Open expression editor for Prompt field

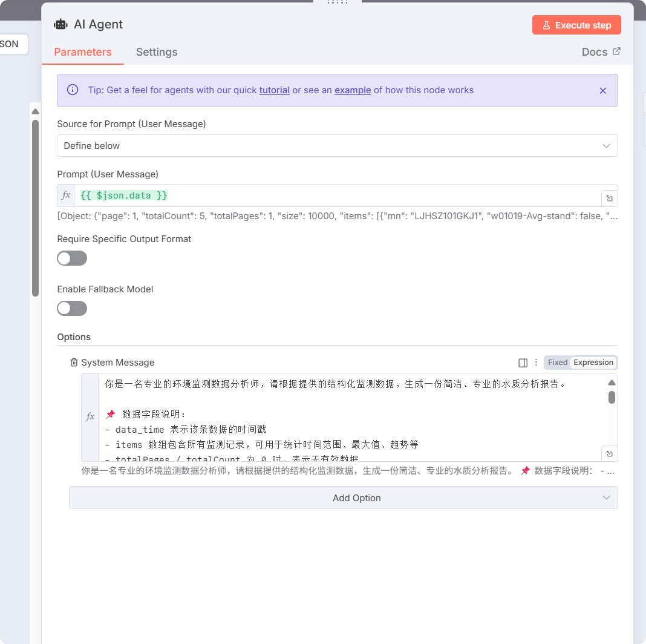pyautogui.click(x=609, y=199)
